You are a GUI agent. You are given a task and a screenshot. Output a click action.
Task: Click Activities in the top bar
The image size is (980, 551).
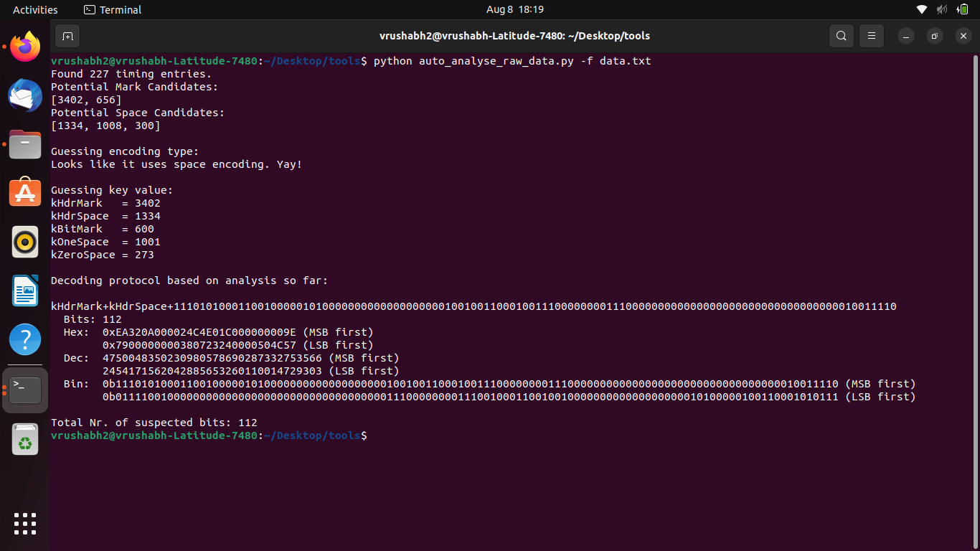click(35, 9)
